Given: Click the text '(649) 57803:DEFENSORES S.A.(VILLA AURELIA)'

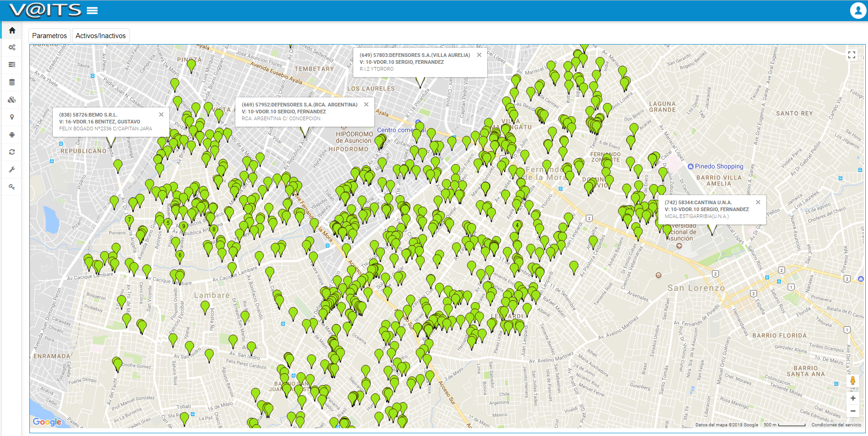Looking at the screenshot, I should click(x=415, y=55).
